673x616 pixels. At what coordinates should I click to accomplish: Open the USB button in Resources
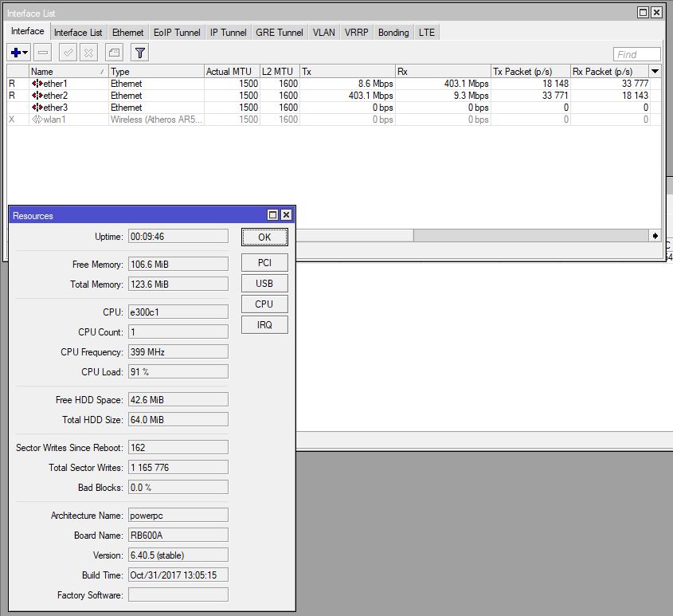coord(264,283)
